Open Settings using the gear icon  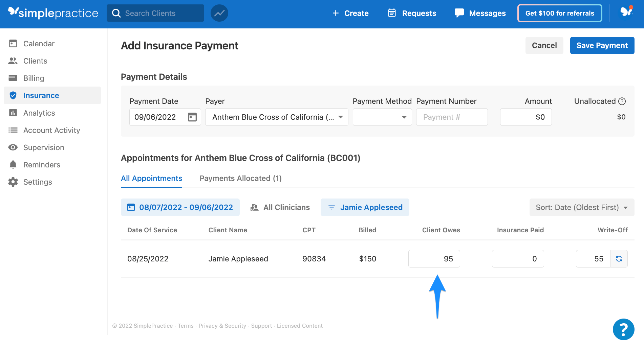[x=13, y=182]
